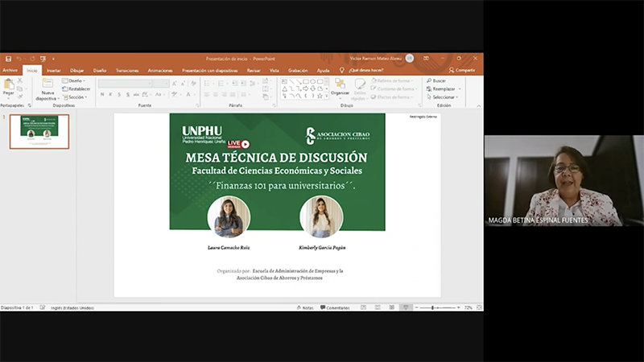The height and width of the screenshot is (362, 644).
Task: Expand the shapes gallery more arrow
Action: click(327, 96)
